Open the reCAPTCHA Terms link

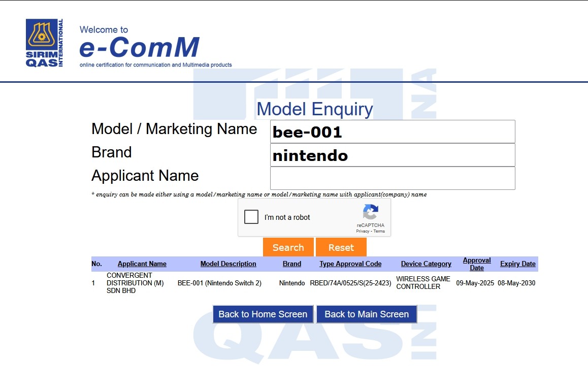coord(379,232)
